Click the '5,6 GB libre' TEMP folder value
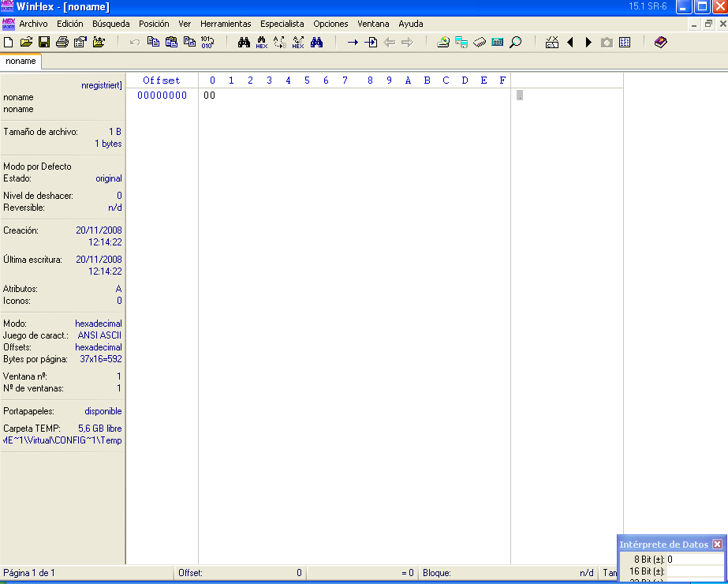This screenshot has width=728, height=584. [x=100, y=429]
